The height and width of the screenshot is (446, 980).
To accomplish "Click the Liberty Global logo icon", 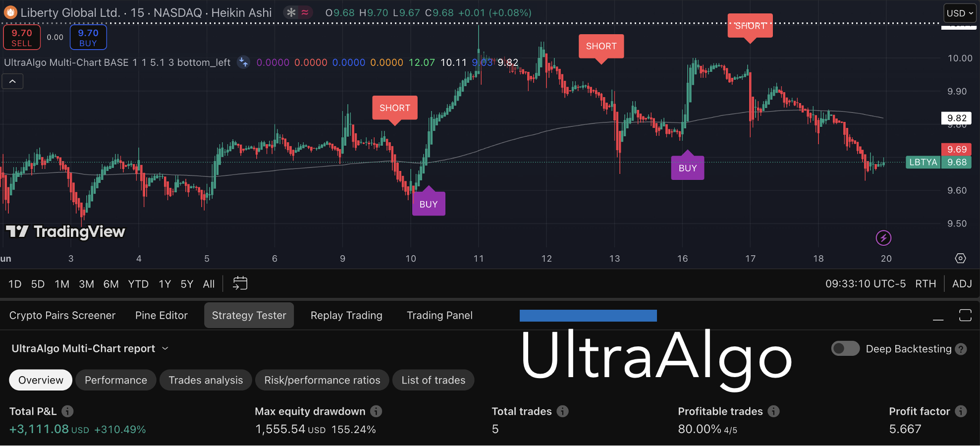I will click(x=10, y=12).
